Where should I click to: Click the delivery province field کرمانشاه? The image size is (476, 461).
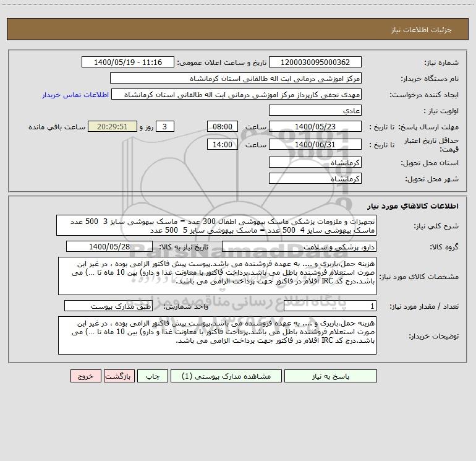[315, 162]
